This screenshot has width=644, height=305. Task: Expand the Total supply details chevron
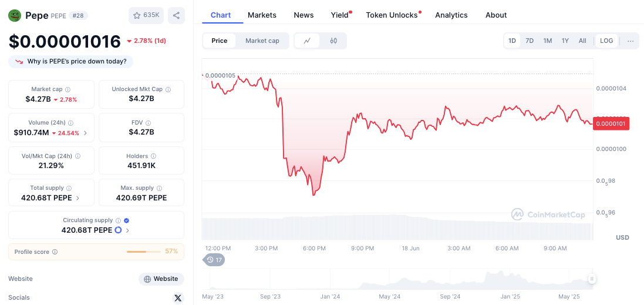pyautogui.click(x=78, y=198)
